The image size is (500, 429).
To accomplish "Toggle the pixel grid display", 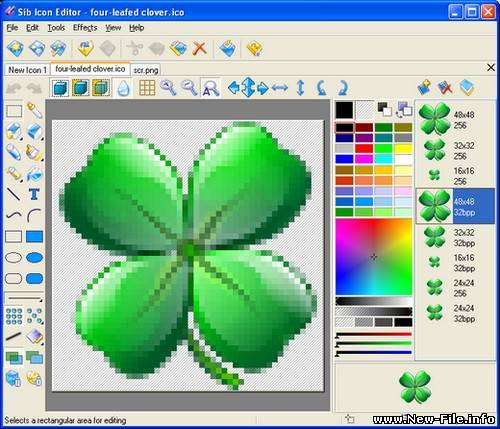I will [x=147, y=88].
